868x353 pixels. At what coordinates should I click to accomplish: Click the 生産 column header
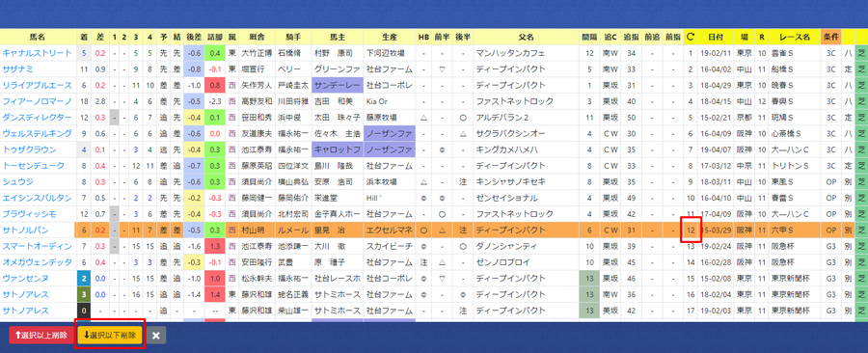point(390,37)
